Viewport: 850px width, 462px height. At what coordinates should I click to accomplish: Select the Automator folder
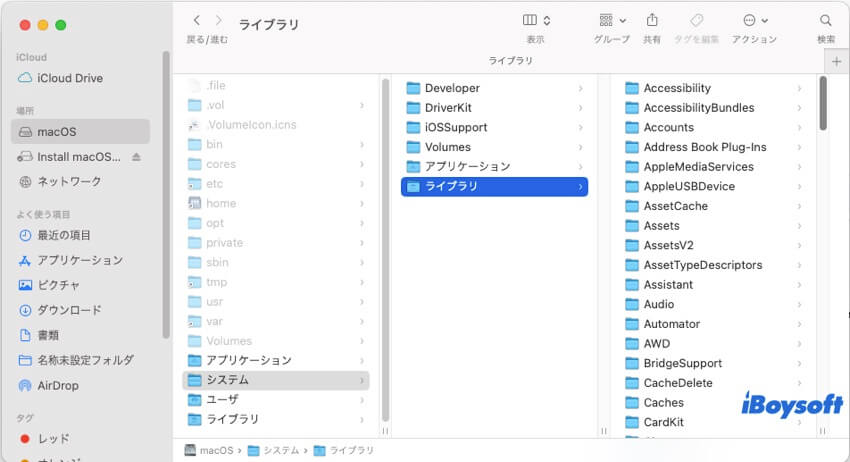click(713, 324)
